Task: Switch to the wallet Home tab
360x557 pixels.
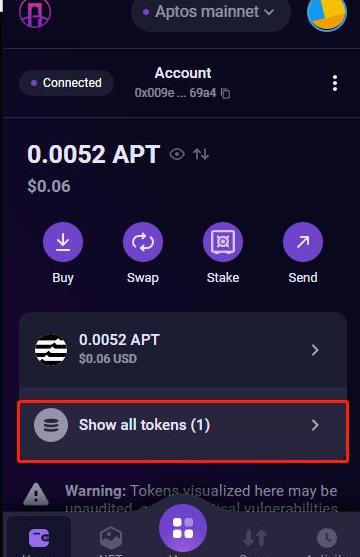Action: click(x=39, y=538)
